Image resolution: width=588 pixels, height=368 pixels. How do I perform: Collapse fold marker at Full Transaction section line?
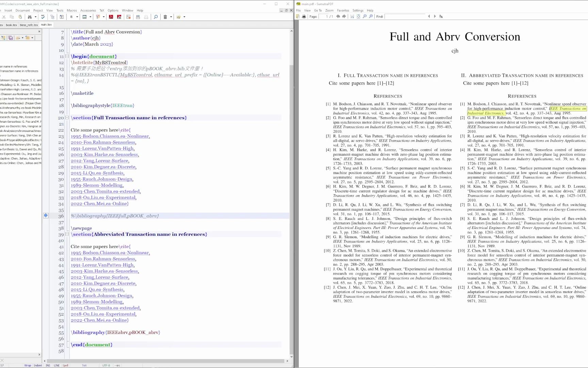67,118
